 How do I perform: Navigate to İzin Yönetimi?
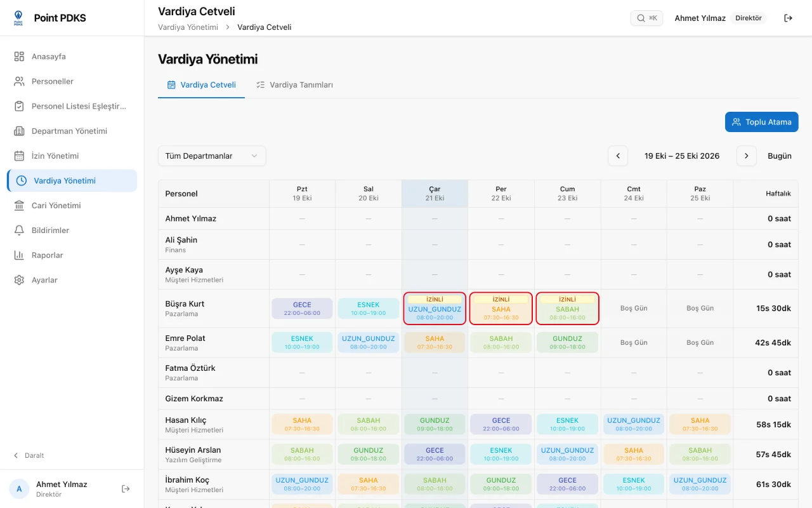coord(72,156)
